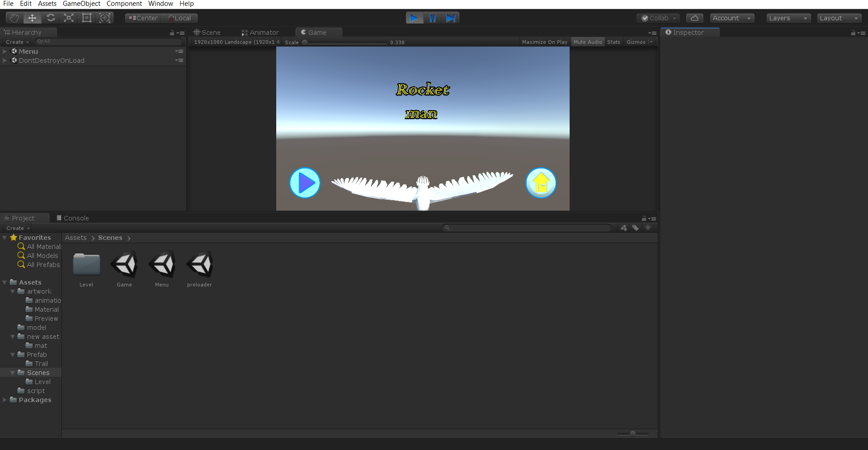Open the GameObject menu
Image resolution: width=868 pixels, height=450 pixels.
[81, 4]
